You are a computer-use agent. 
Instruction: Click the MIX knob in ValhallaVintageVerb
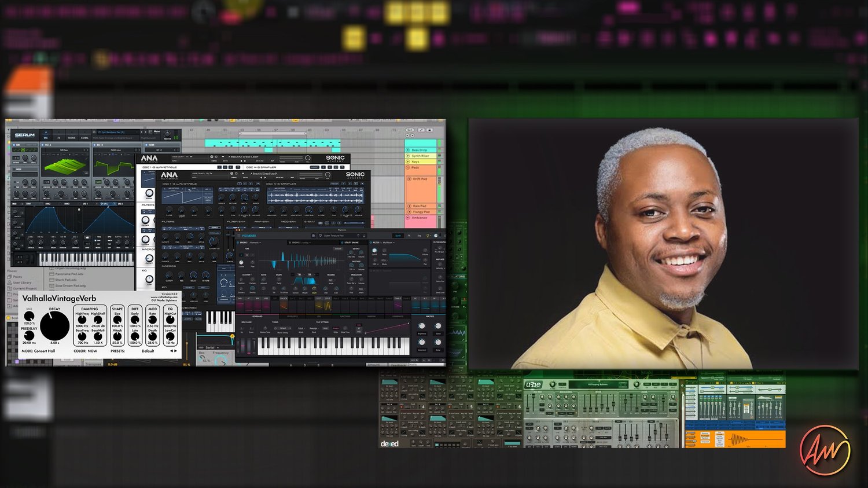pos(28,316)
